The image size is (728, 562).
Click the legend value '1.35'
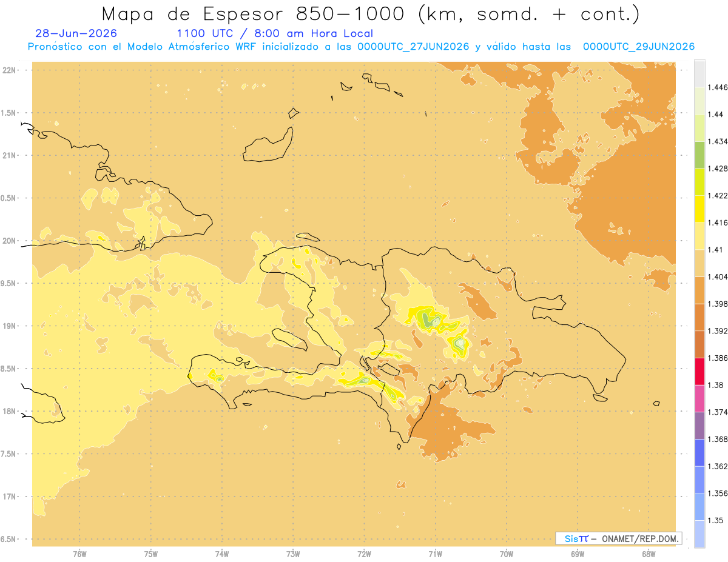pyautogui.click(x=715, y=520)
